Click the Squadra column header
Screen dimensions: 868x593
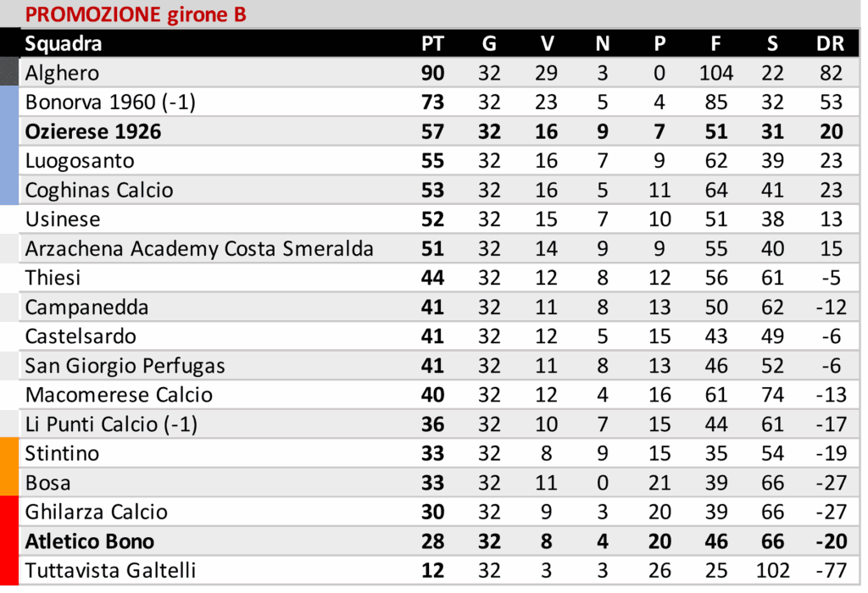[64, 44]
